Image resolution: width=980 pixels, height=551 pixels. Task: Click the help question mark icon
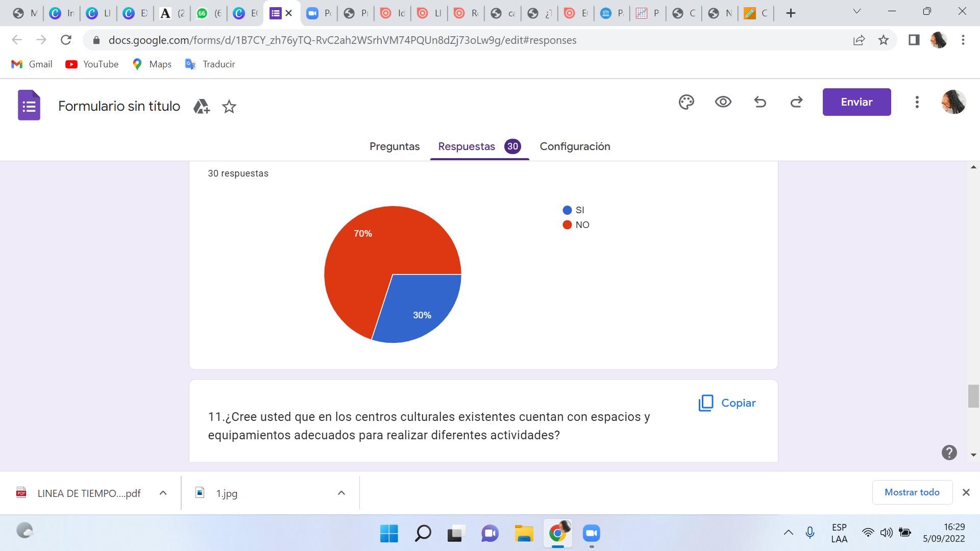pos(949,453)
